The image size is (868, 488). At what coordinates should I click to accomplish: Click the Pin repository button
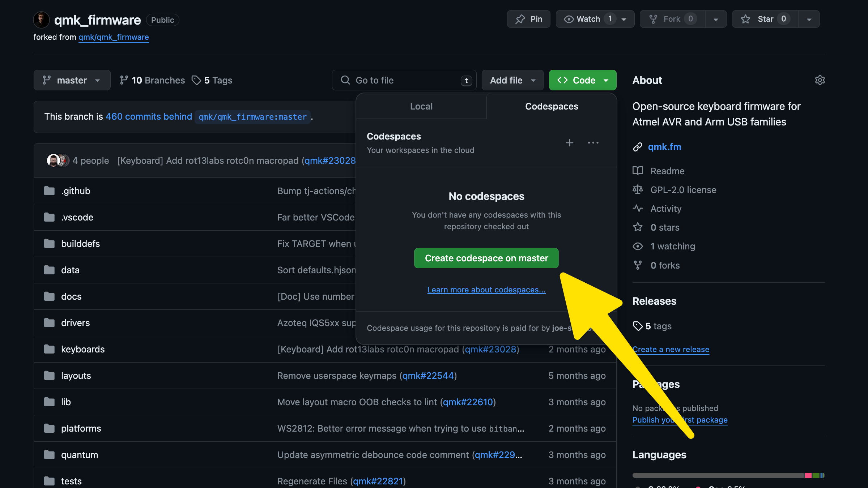tap(528, 19)
